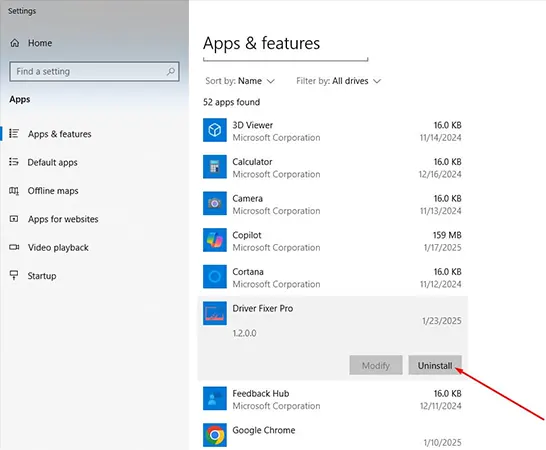Click the search magnifier icon
Viewport: 546px width, 450px height.
coord(171,72)
